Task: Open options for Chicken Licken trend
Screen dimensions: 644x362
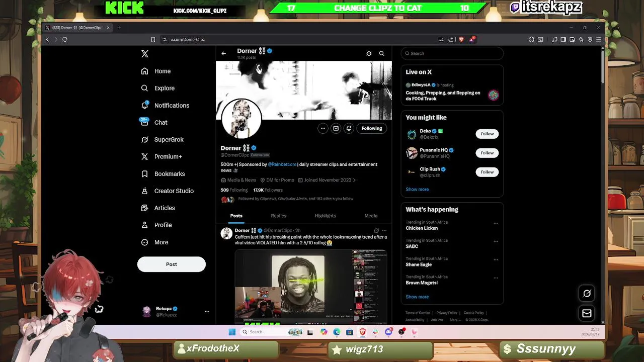Action: 496,223
